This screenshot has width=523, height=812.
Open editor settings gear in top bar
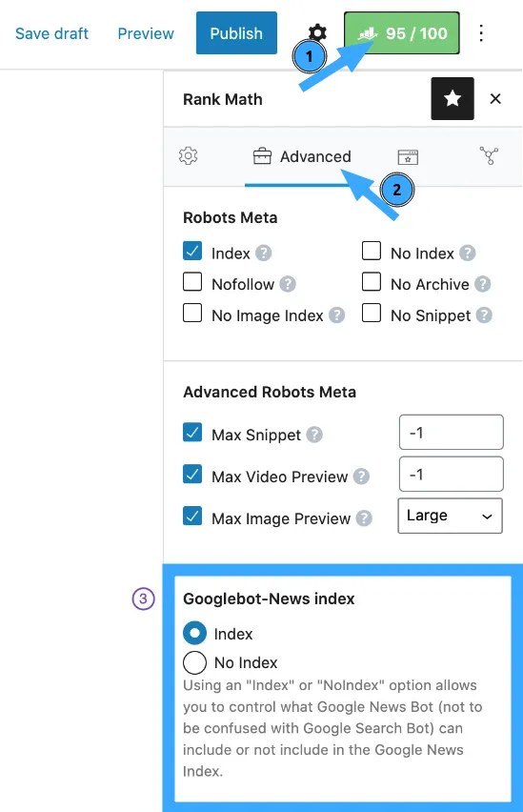(x=317, y=32)
